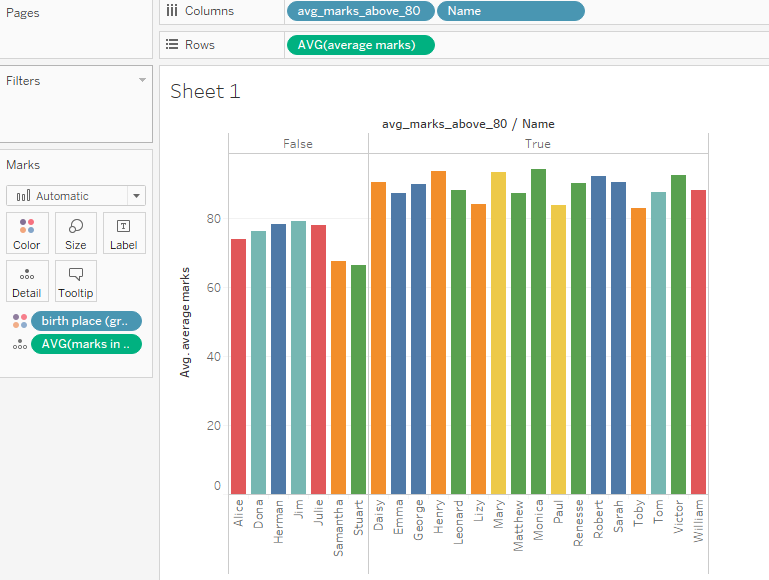
Task: Click the Rows shelf icon
Action: pos(172,44)
